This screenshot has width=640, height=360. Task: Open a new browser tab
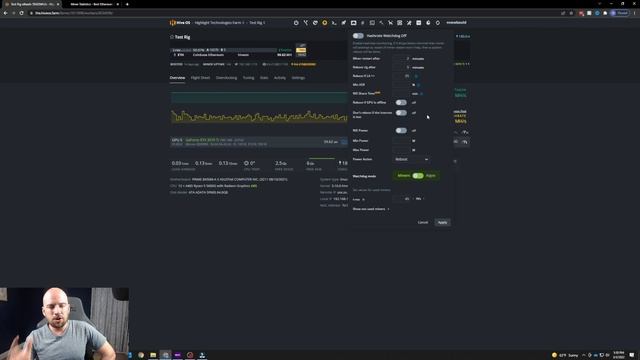[x=127, y=4]
